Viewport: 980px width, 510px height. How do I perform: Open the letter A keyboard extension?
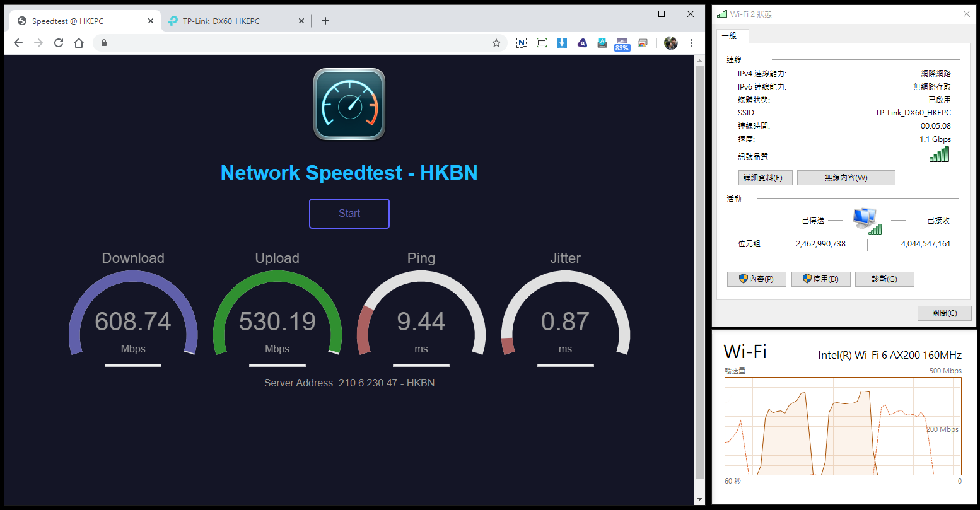click(602, 43)
